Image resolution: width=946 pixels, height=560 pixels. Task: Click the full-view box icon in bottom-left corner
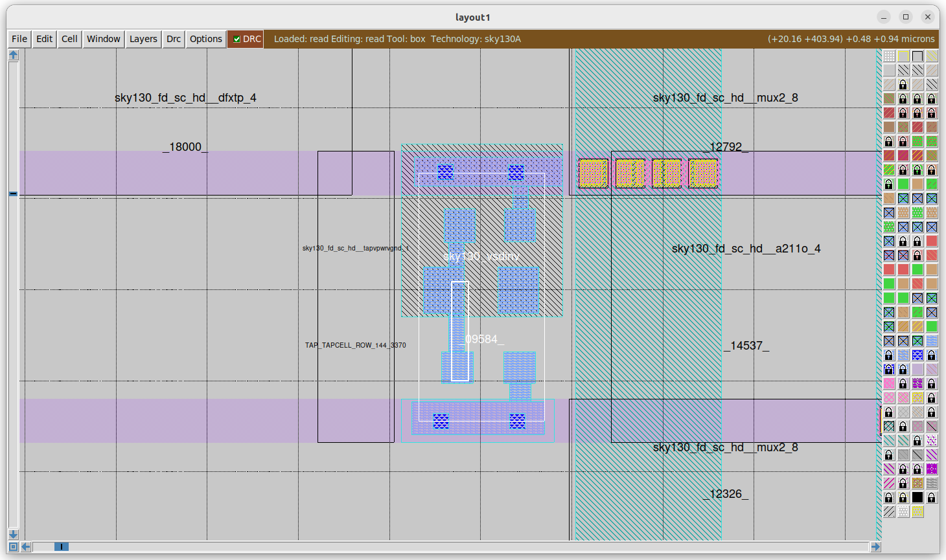(x=13, y=546)
